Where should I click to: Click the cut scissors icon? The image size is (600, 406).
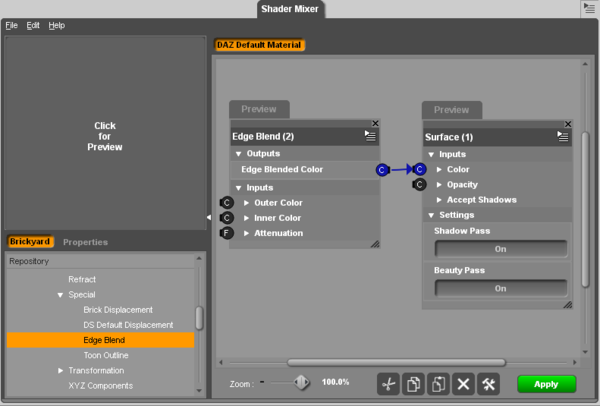tap(388, 384)
